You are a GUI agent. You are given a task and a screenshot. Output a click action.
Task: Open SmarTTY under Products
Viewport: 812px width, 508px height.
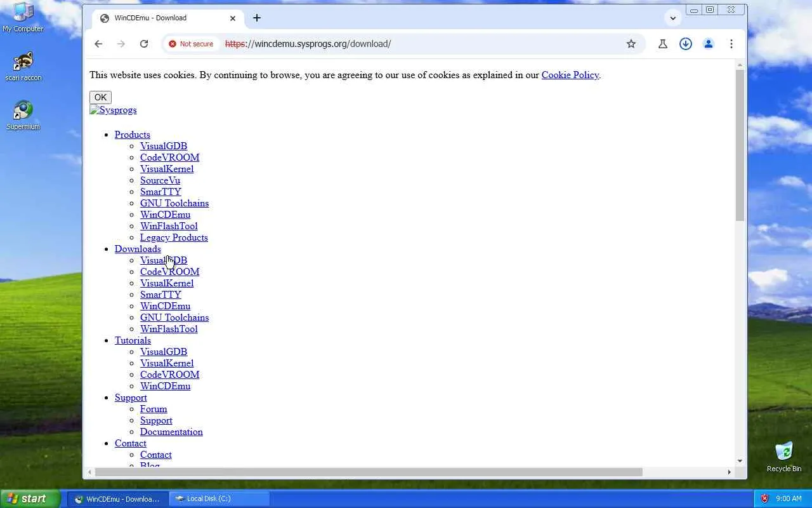click(x=160, y=192)
